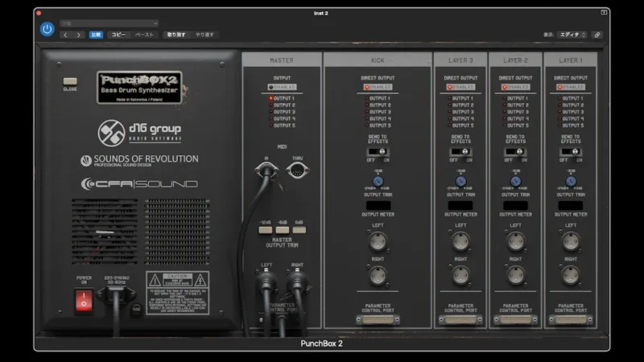Click the Sounds of Revolution logo
This screenshot has width=644, height=362.
pyautogui.click(x=139, y=160)
